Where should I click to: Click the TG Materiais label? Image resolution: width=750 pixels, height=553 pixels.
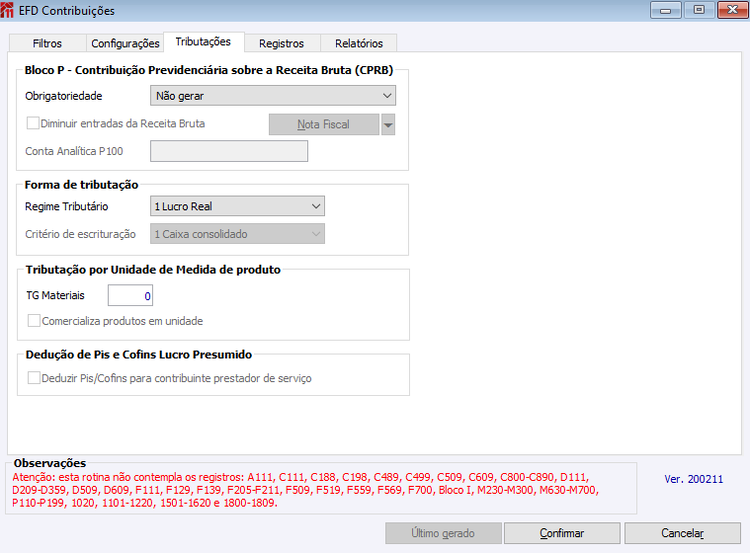(55, 295)
